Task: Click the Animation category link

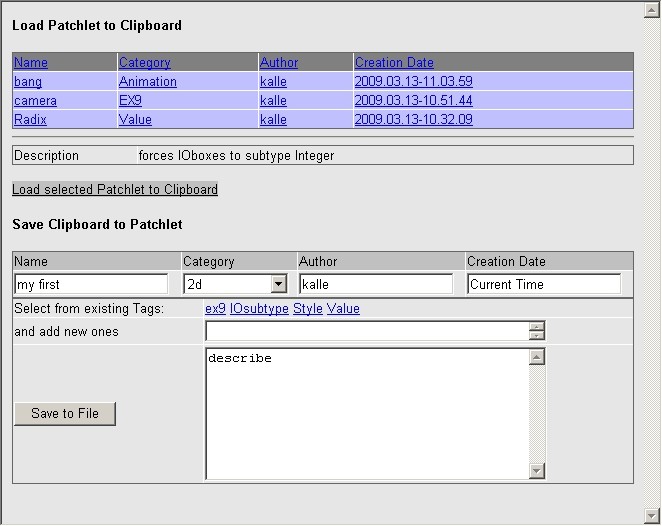Action: [x=148, y=81]
